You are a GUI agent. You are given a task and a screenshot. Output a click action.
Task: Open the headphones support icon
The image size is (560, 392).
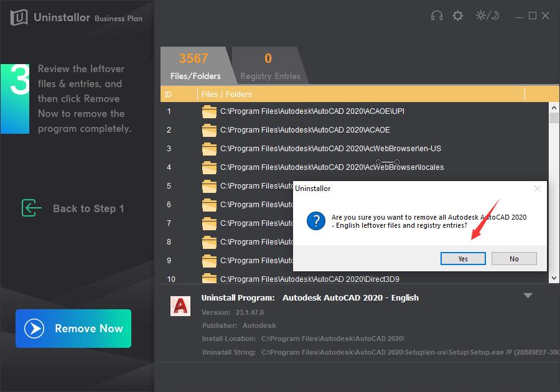click(x=437, y=16)
